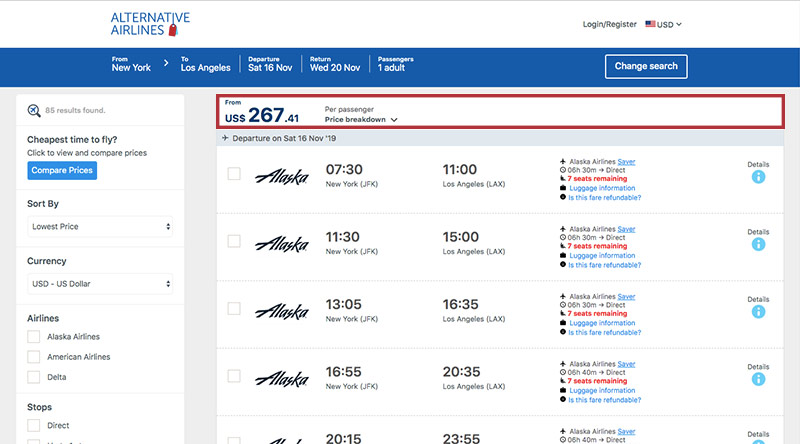800x444 pixels.
Task: Open Luggage information for 13:05 flight
Action: tap(602, 323)
